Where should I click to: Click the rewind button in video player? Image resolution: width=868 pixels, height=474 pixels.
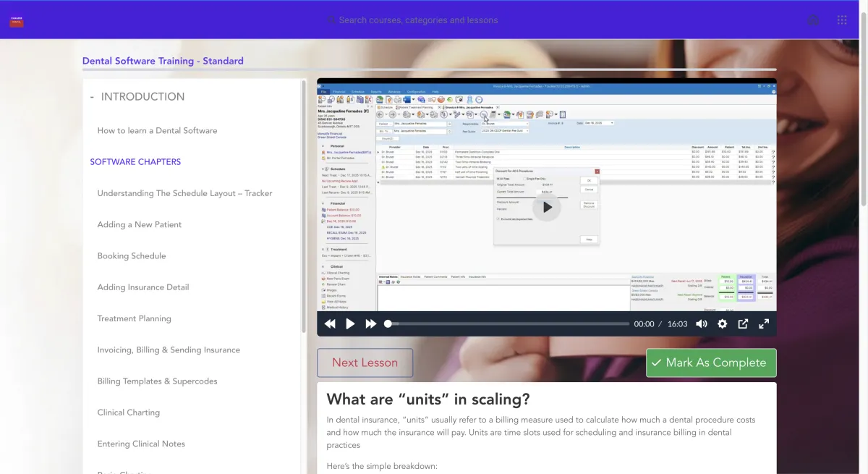[330, 324]
